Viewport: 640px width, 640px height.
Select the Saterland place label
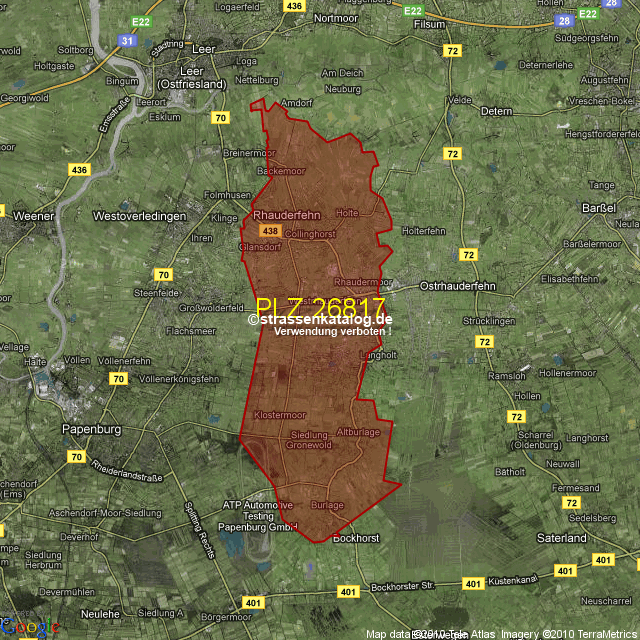click(x=561, y=538)
